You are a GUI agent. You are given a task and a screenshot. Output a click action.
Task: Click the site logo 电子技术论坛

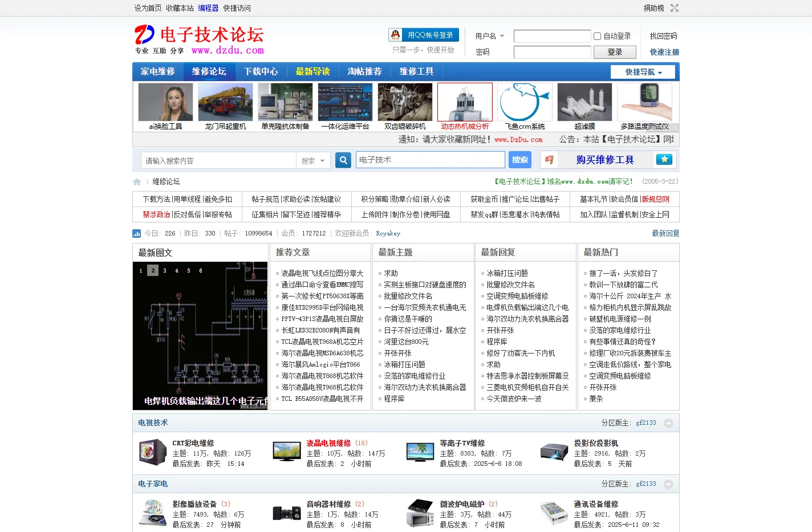pyautogui.click(x=199, y=39)
